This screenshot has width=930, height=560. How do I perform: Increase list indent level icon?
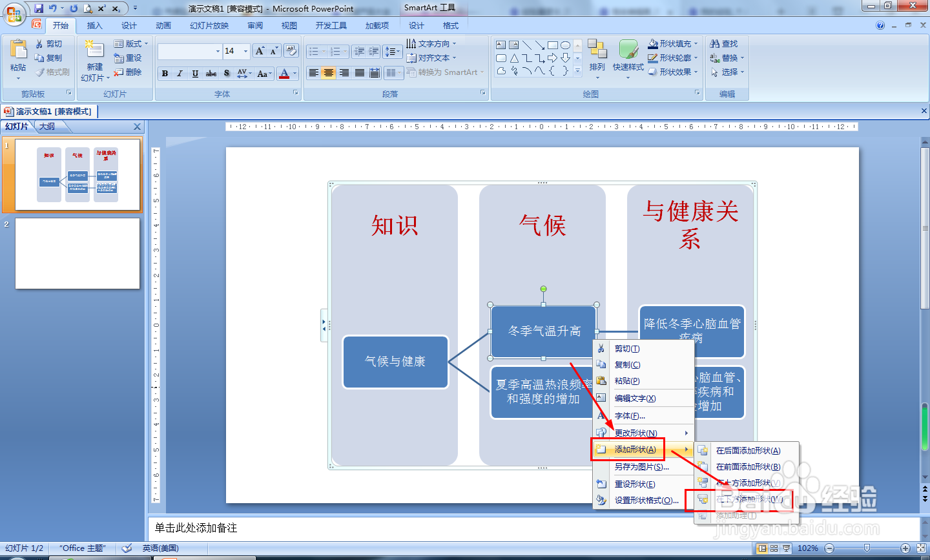(374, 51)
